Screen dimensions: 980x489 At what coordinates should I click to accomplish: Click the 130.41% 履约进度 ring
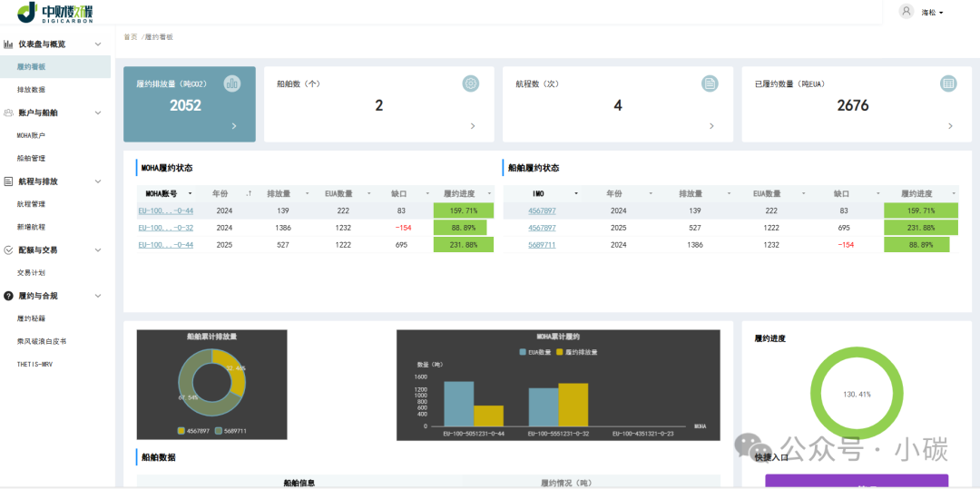857,394
